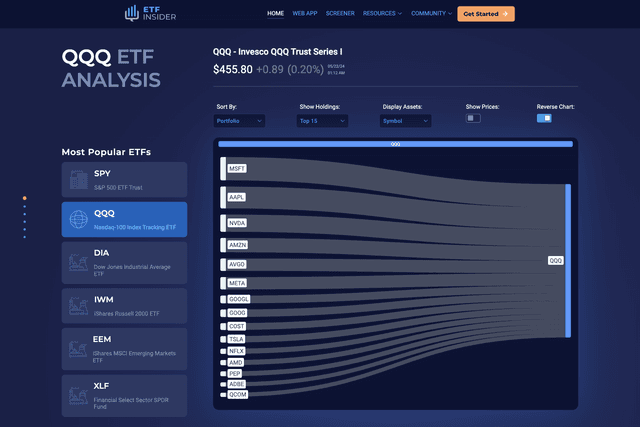Image resolution: width=640 pixels, height=427 pixels.
Task: Click the TSLA holding label
Action: click(236, 339)
